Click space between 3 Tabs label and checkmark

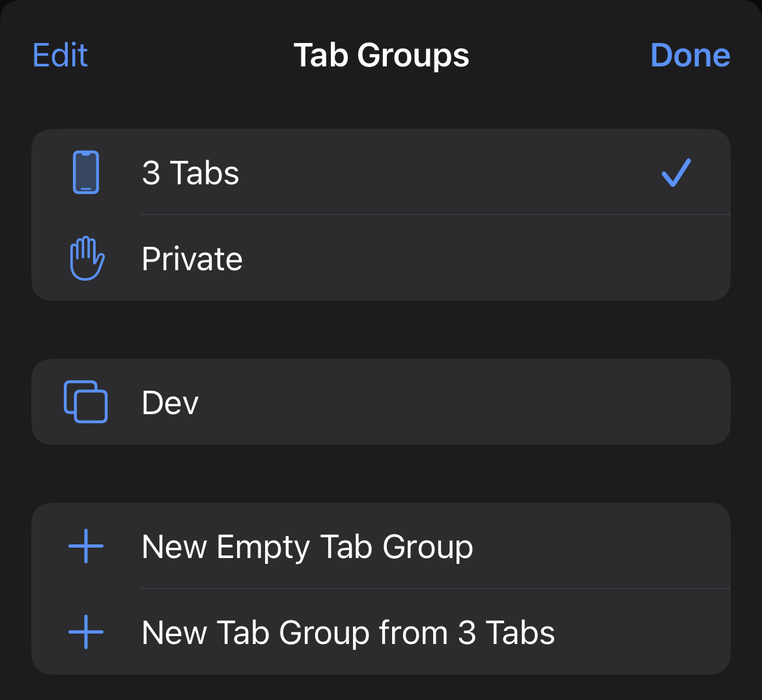coord(443,173)
